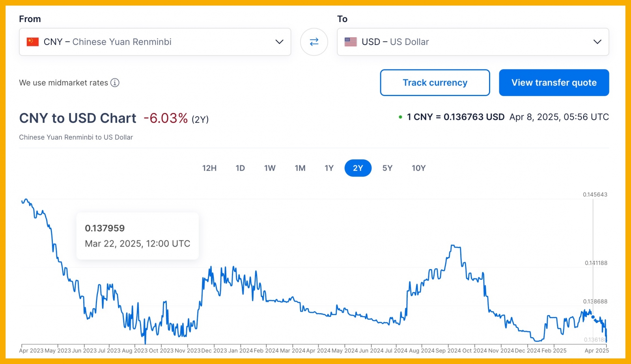
Task: Expand the To currency chevron
Action: [x=597, y=42]
